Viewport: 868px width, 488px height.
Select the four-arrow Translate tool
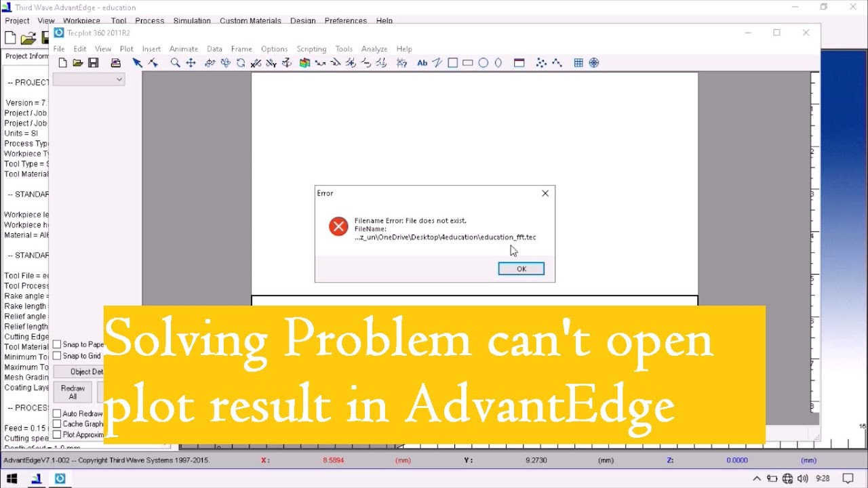191,63
